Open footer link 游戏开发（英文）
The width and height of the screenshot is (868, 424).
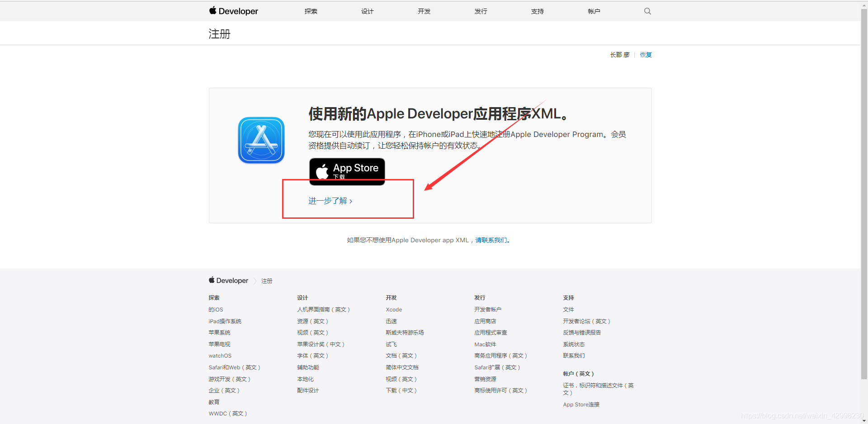pyautogui.click(x=229, y=379)
